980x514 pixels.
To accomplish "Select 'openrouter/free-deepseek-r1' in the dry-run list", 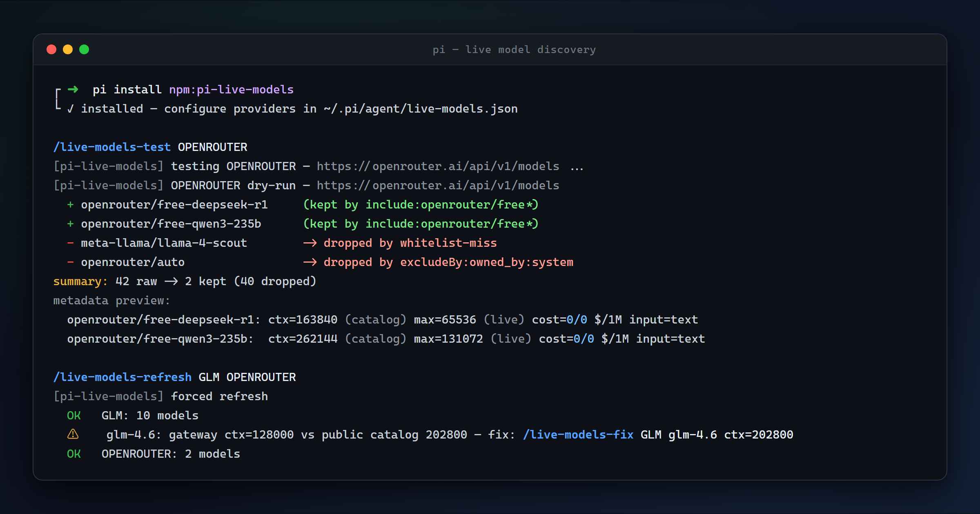I will click(x=174, y=205).
